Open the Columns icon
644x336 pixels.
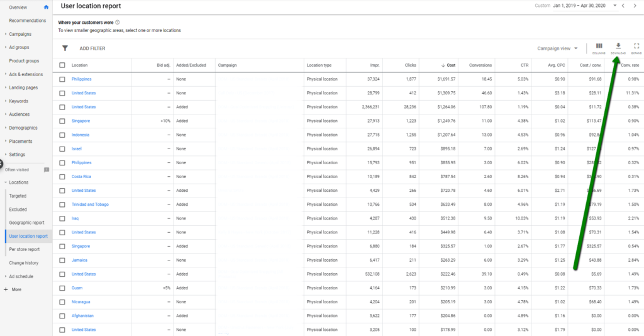click(599, 46)
